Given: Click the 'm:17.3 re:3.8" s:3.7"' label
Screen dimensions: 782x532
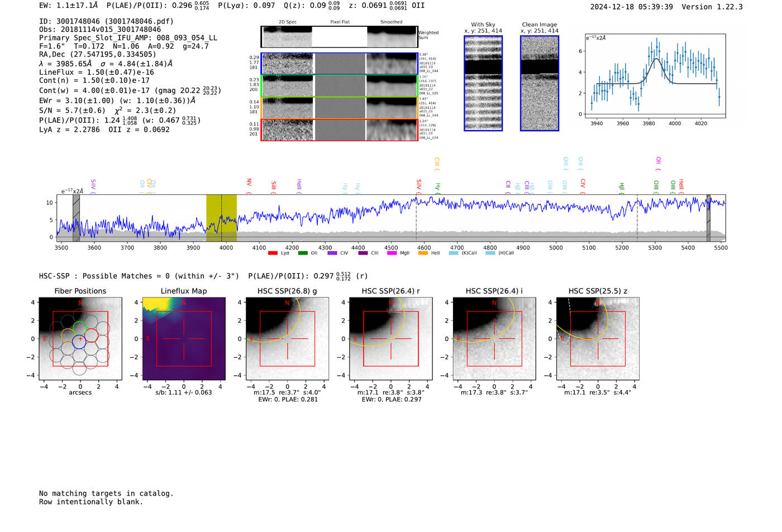Looking at the screenshot, I should click(494, 392).
